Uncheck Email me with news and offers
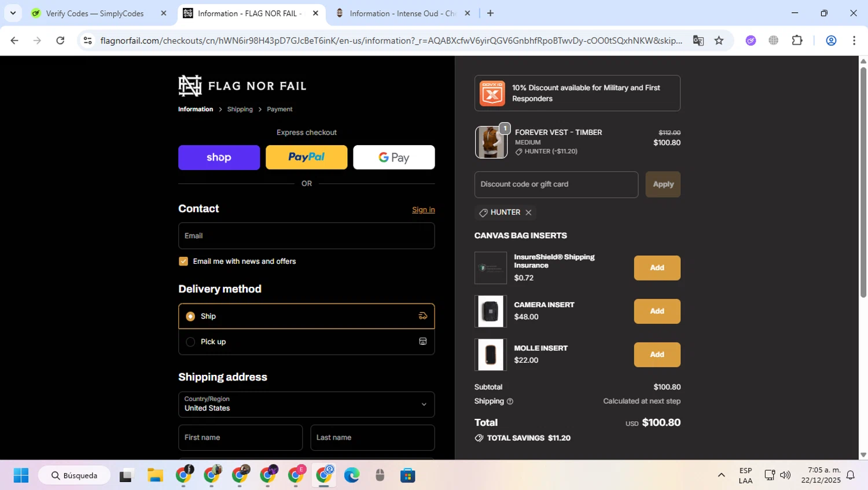 [183, 261]
